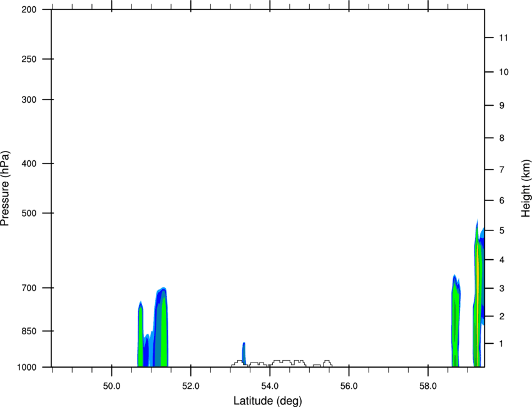This screenshot has width=532, height=407.
Task: Click the dark blue region near 50.9 latitude
Action: pyautogui.click(x=146, y=353)
